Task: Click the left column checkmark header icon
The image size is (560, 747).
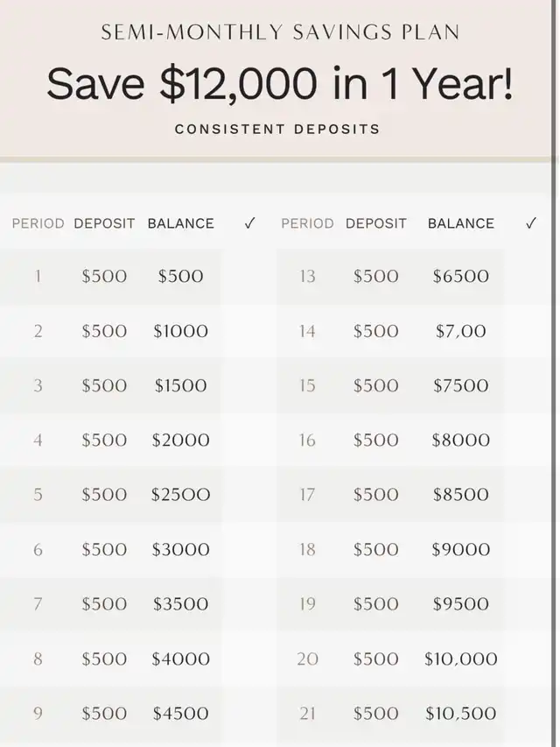Action: pos(250,223)
